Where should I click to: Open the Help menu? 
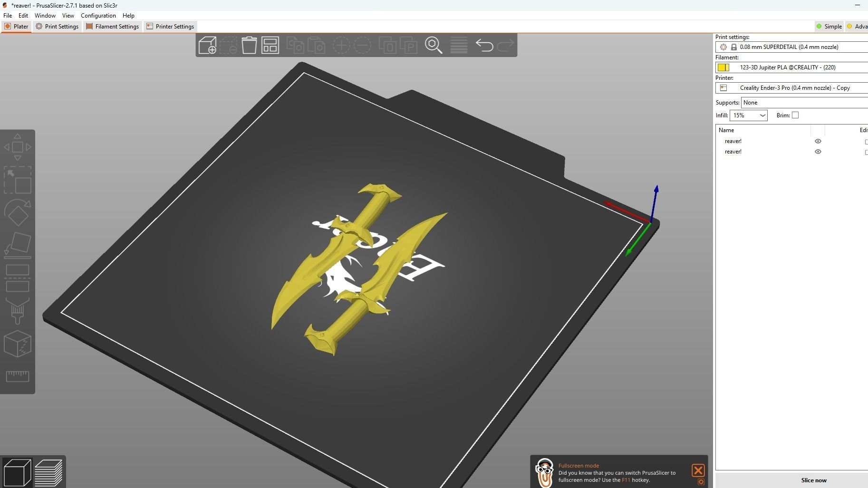(128, 16)
